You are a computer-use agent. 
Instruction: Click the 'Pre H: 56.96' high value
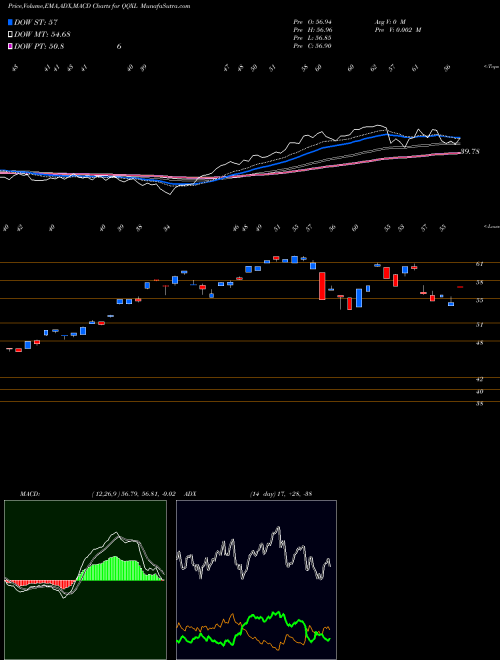click(x=313, y=29)
